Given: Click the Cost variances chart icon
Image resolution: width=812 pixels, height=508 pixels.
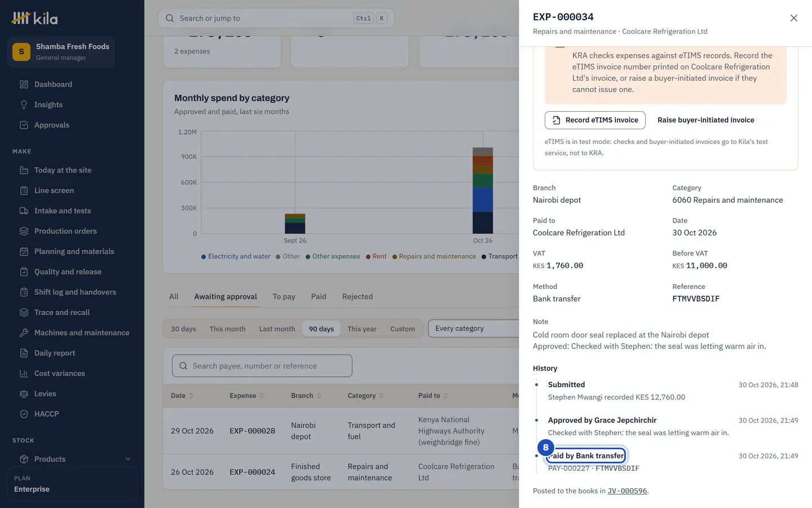Looking at the screenshot, I should click(x=24, y=374).
